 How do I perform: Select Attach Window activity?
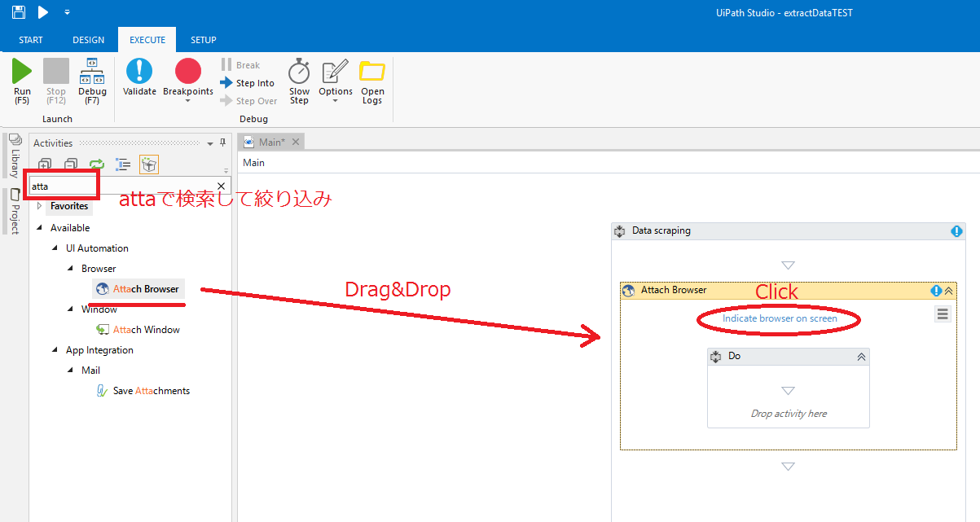coord(138,330)
